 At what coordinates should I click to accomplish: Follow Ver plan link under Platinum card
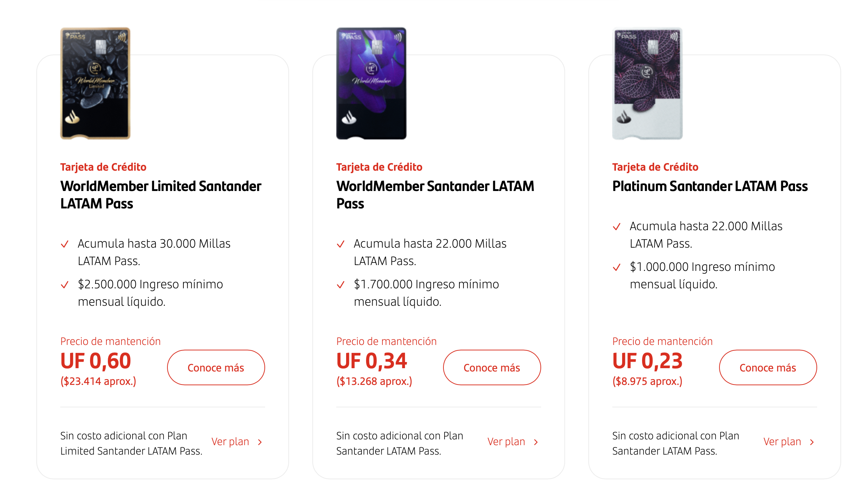tap(782, 442)
